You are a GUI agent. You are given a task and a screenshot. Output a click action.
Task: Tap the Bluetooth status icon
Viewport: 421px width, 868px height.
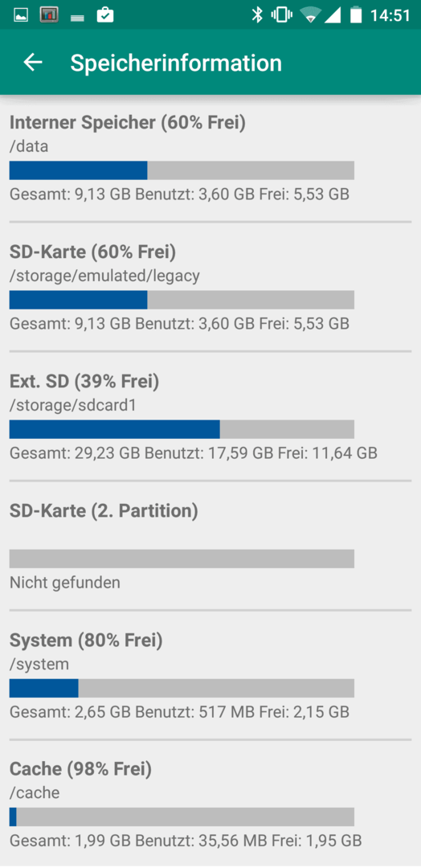tap(256, 15)
